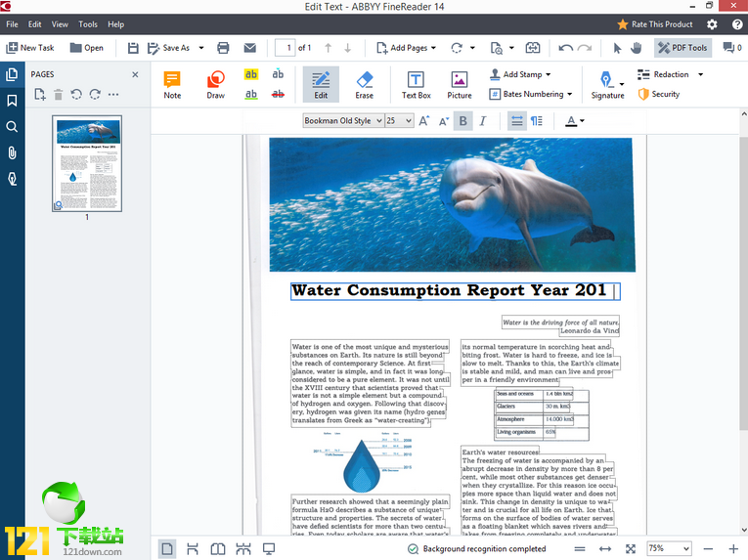Open the Signature tool
The image size is (748, 560).
[607, 85]
